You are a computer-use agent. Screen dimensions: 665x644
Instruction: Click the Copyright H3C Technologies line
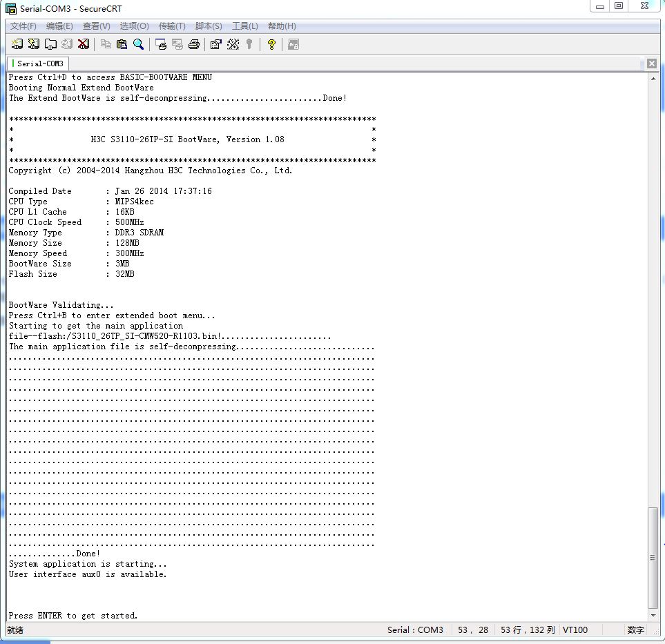tap(151, 170)
